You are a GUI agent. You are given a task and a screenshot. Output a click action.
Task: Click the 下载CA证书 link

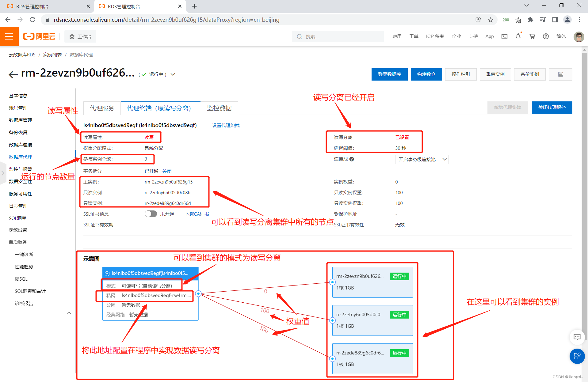coord(197,214)
